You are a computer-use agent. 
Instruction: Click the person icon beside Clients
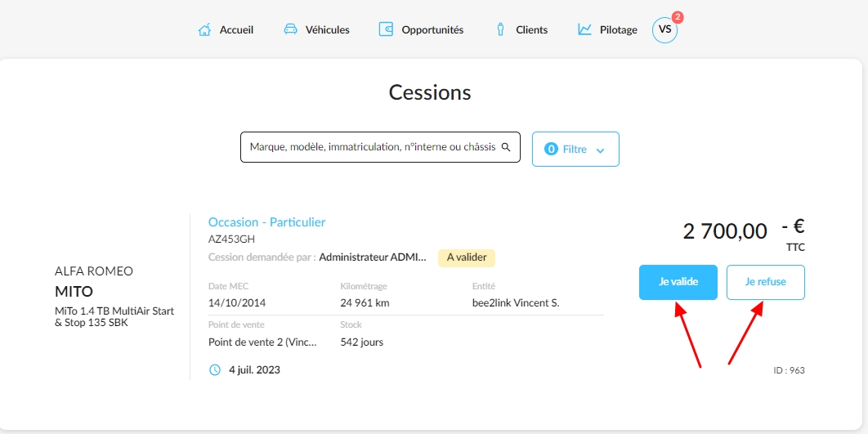(x=500, y=29)
